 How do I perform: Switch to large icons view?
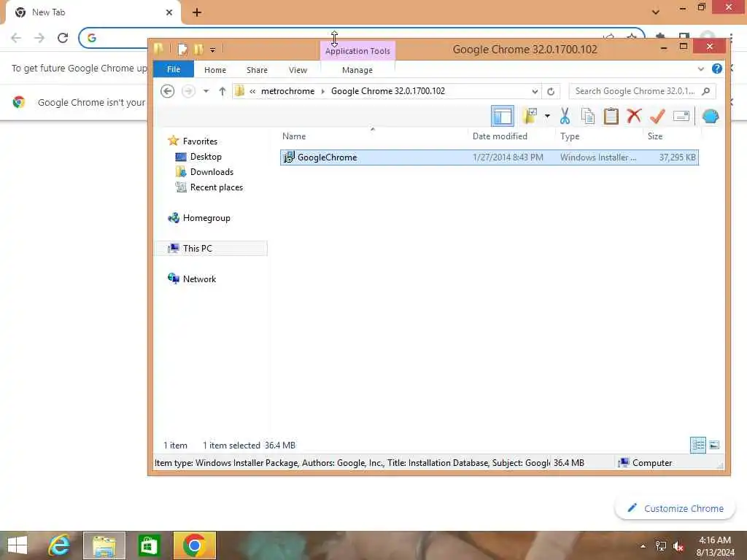714,446
